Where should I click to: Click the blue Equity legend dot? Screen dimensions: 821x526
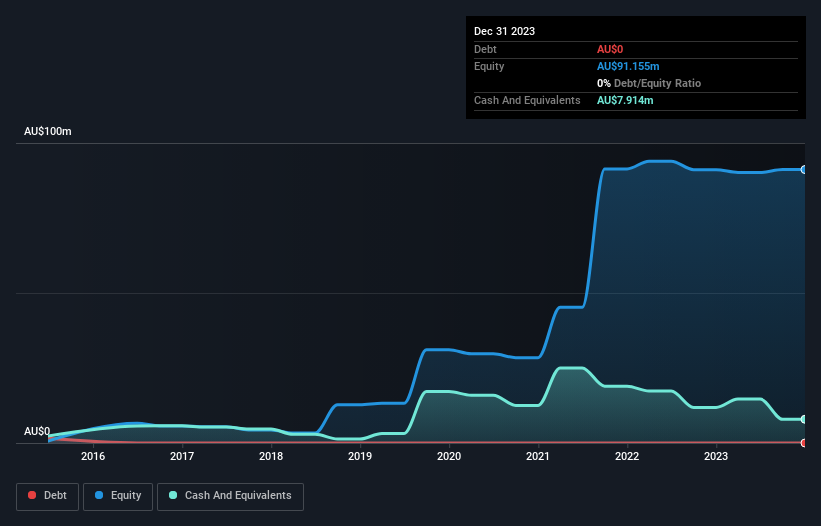99,495
